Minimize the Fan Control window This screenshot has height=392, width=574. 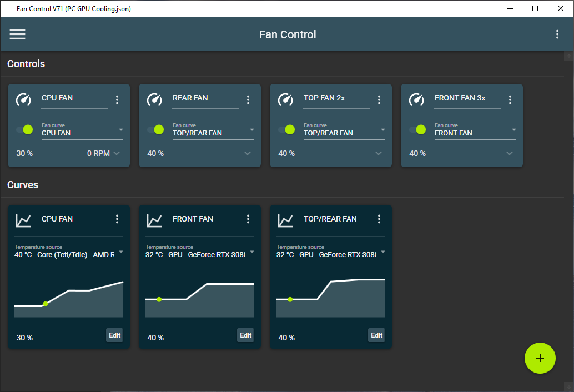tap(510, 8)
